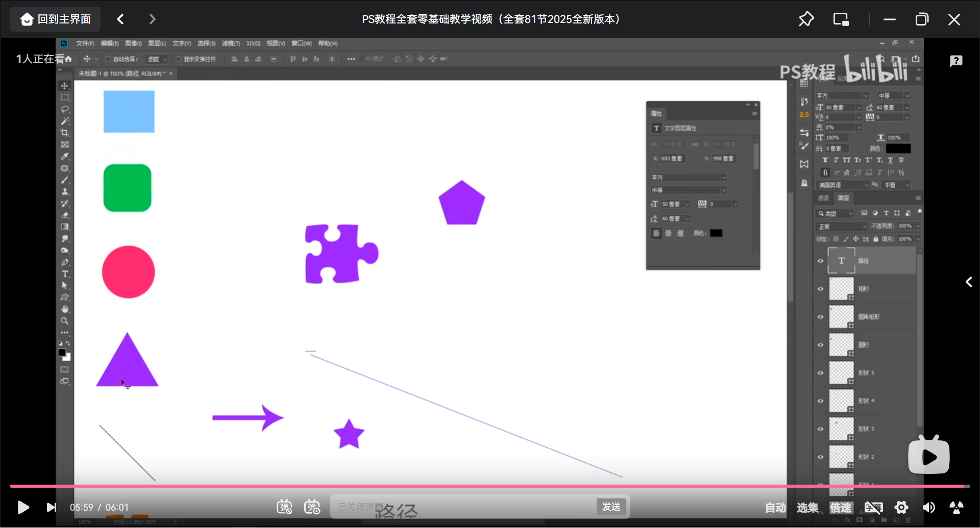Click Photoshop home icon in options bar
The image size is (980, 528).
pyautogui.click(x=68, y=59)
